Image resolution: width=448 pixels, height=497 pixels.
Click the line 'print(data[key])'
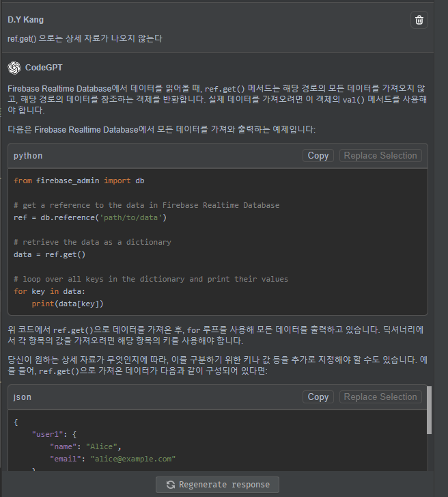[x=68, y=304]
